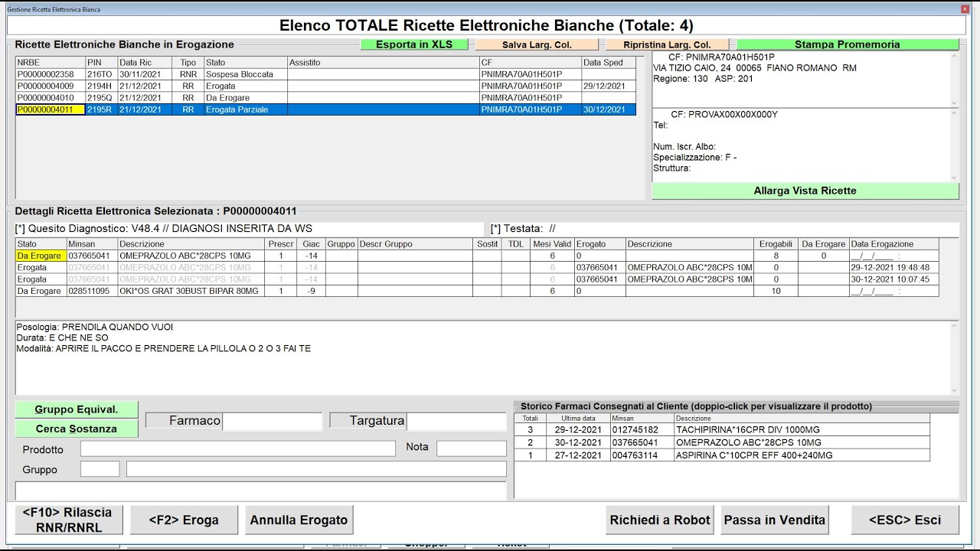
Task: Select recipe row P00000004011
Action: coord(325,109)
